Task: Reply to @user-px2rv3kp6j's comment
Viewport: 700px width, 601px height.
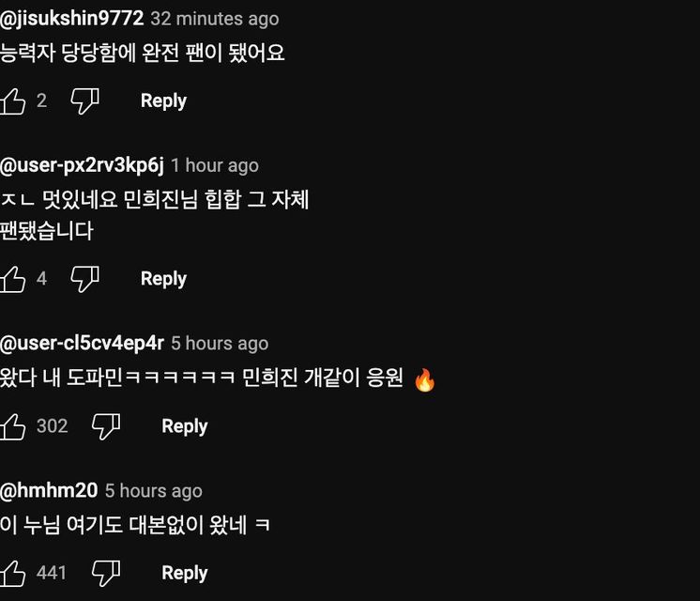Action: [x=163, y=278]
